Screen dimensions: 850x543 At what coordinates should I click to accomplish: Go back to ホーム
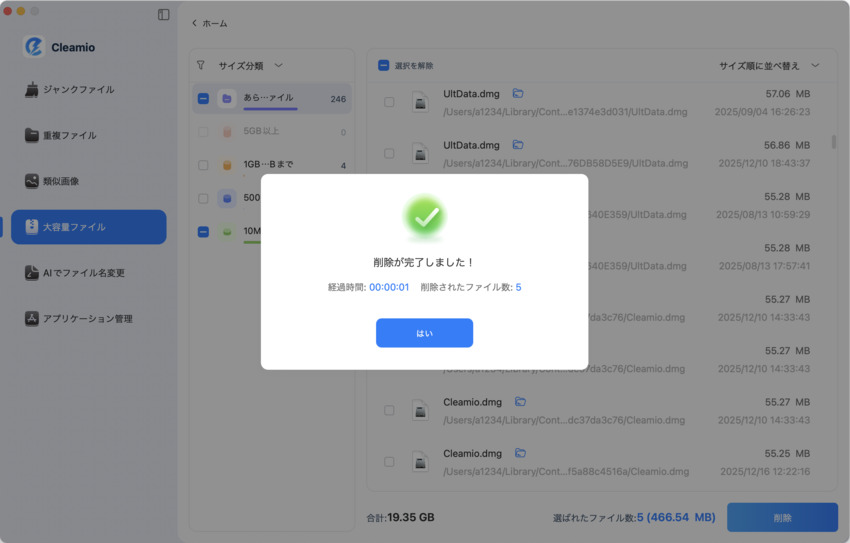pos(210,23)
